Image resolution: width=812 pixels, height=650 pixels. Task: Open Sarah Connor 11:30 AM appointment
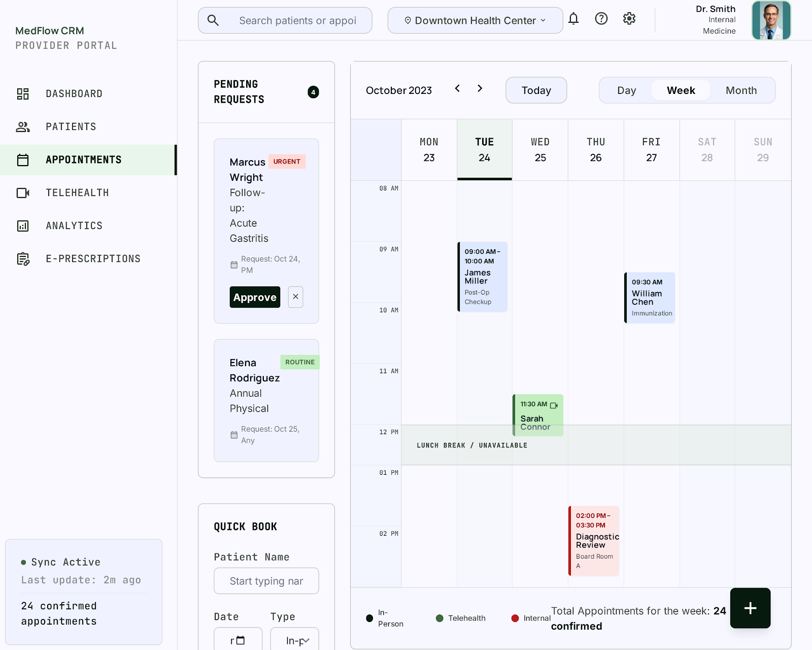538,415
